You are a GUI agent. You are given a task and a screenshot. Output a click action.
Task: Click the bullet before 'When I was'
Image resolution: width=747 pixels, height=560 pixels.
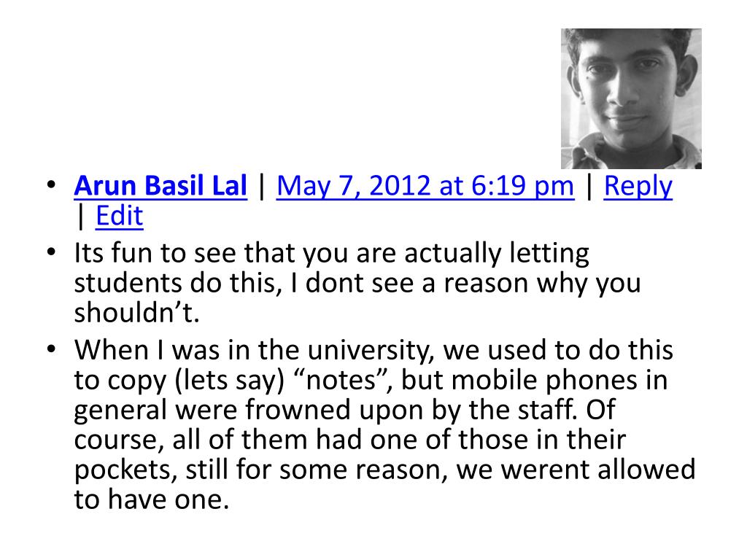point(52,349)
